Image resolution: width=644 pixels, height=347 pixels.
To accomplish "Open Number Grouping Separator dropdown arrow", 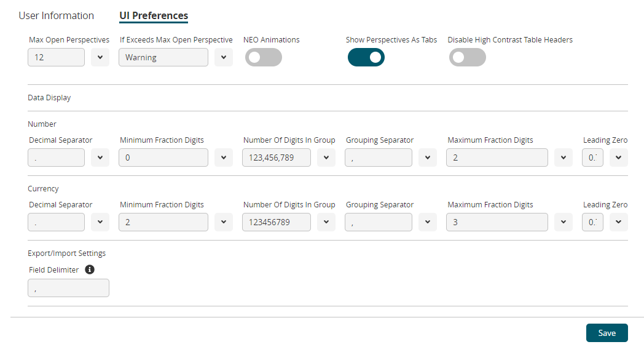I will [x=427, y=158].
